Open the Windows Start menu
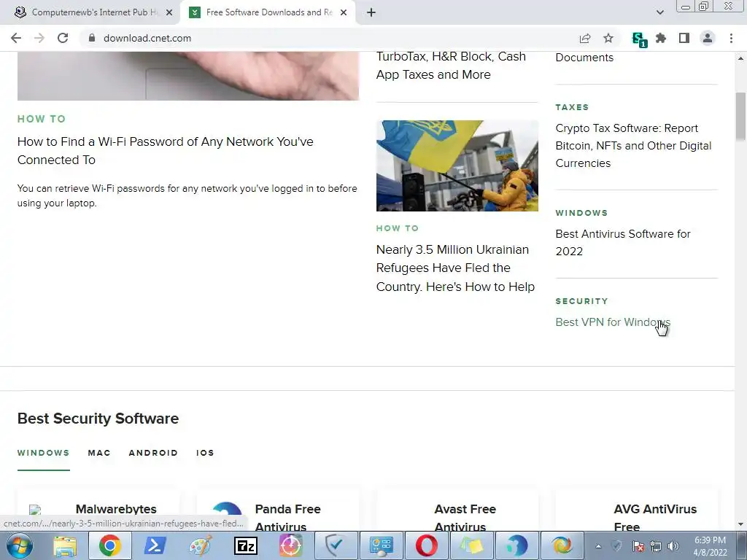Screen dimensions: 747x560 [20, 545]
